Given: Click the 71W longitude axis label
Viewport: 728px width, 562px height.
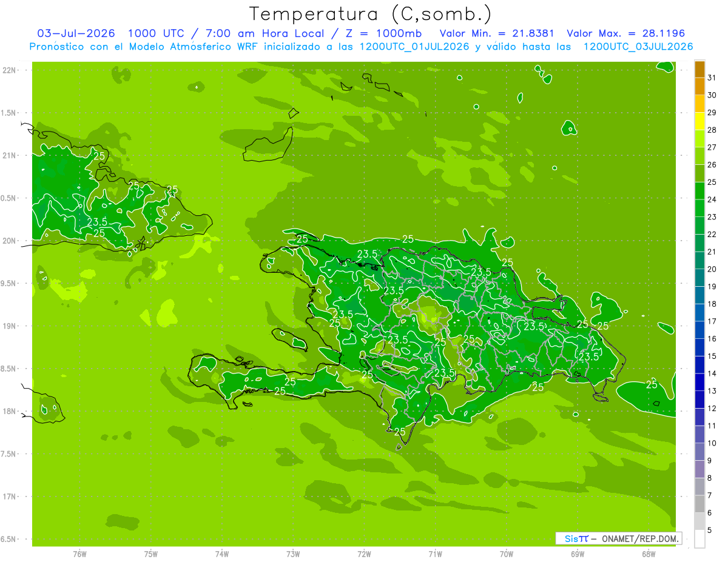Looking at the screenshot, I should pos(435,554).
